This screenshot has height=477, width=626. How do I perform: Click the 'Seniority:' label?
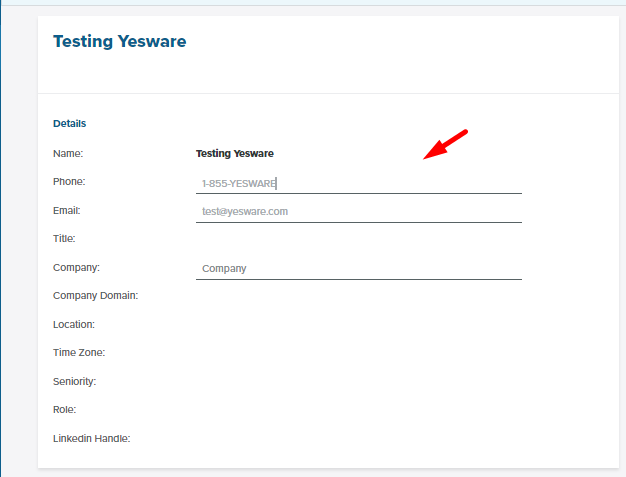pyautogui.click(x=75, y=382)
